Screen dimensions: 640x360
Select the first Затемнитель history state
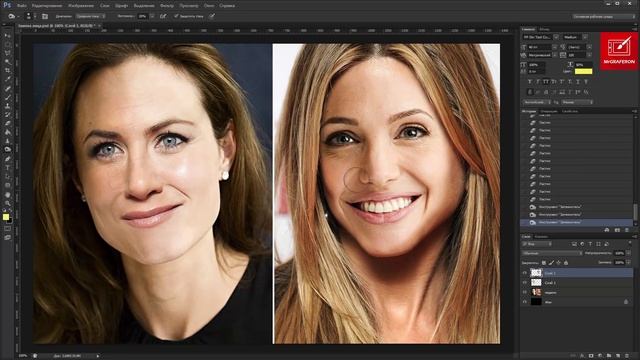(577, 207)
